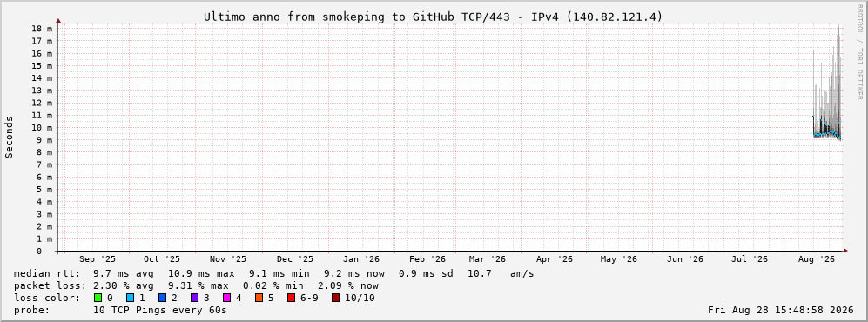Click the Aug '26 x-axis label
868x322 pixels.
817,259
